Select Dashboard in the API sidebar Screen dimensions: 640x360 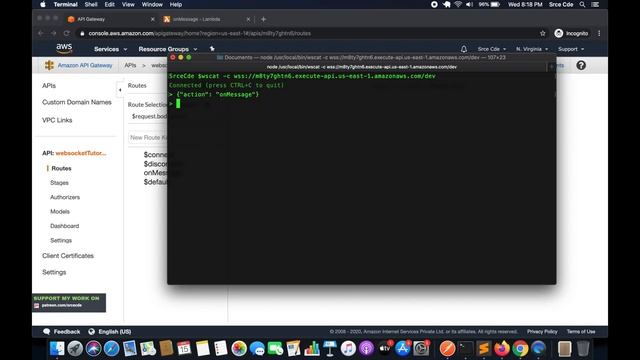pos(64,226)
